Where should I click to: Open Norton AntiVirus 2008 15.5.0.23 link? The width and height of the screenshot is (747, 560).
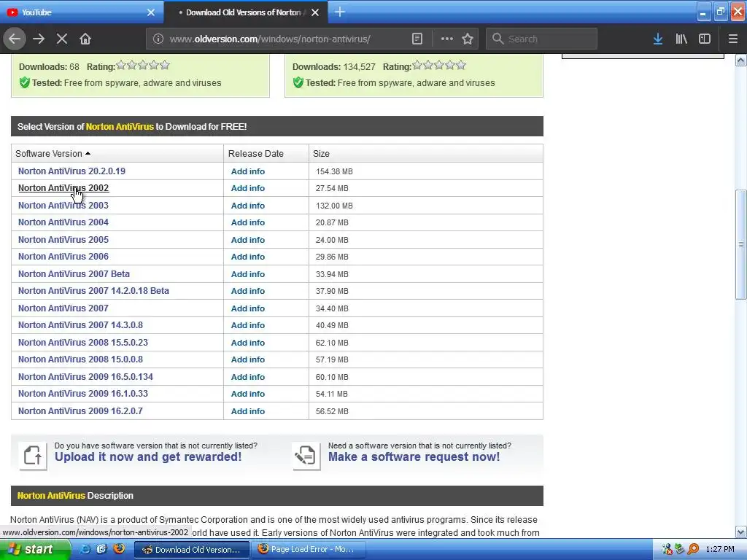point(83,343)
